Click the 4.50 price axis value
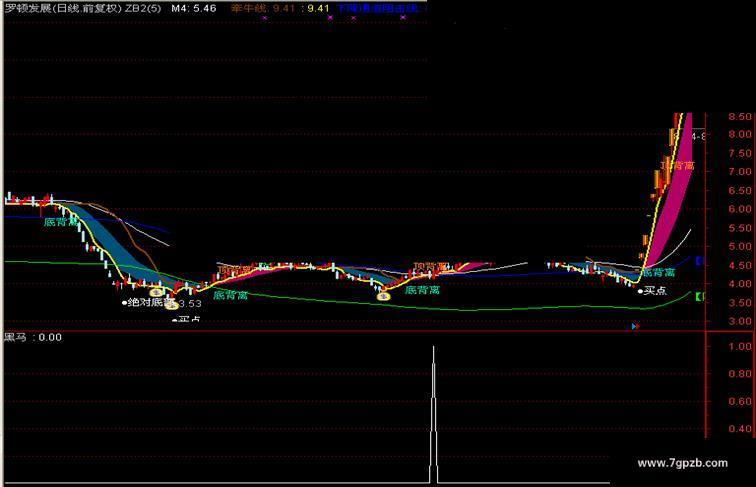756x487 pixels. [x=740, y=265]
